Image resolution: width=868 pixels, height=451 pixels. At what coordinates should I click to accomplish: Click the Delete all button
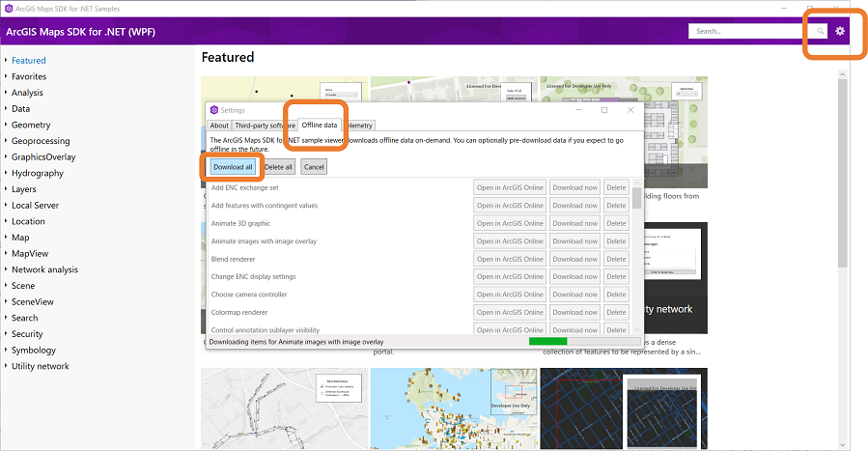(x=278, y=166)
